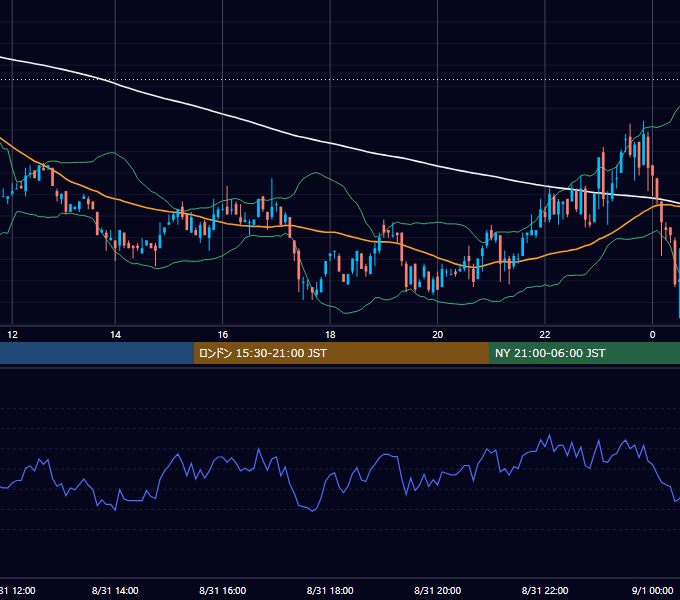Image resolution: width=680 pixels, height=600 pixels.
Task: Click the 12 hour axis label
Action: [x=13, y=335]
